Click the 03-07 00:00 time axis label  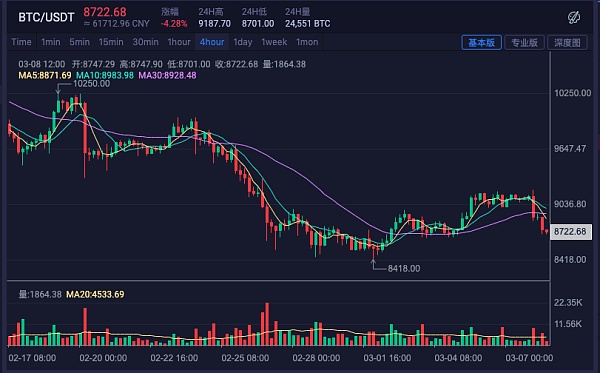point(529,358)
